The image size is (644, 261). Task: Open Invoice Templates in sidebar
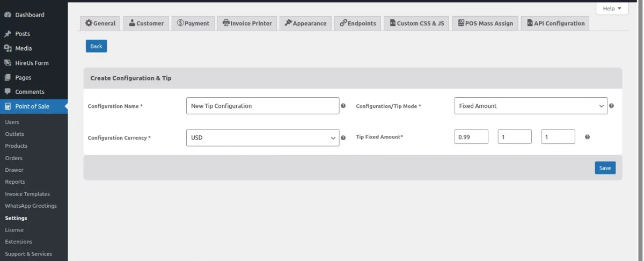(x=27, y=194)
